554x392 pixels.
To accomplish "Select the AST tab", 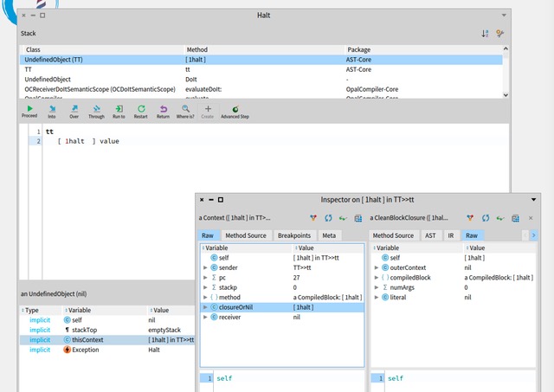I will click(x=430, y=235).
